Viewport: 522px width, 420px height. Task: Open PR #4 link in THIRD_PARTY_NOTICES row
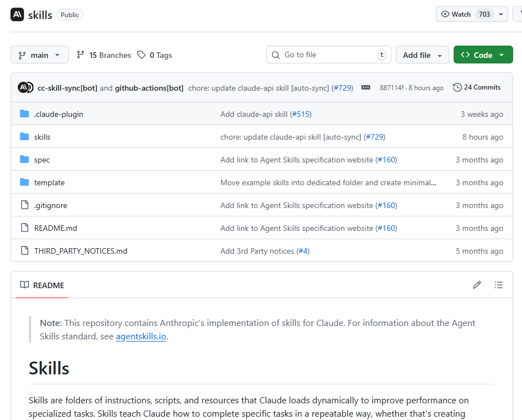tap(303, 251)
